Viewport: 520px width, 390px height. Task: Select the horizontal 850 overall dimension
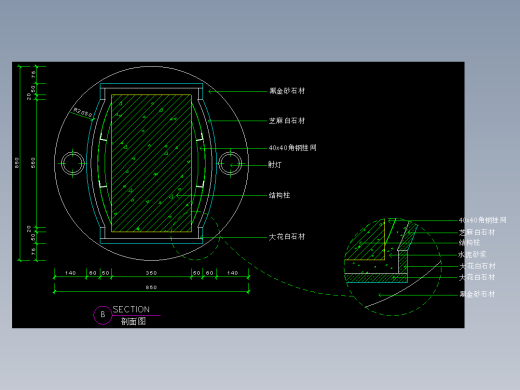151,287
